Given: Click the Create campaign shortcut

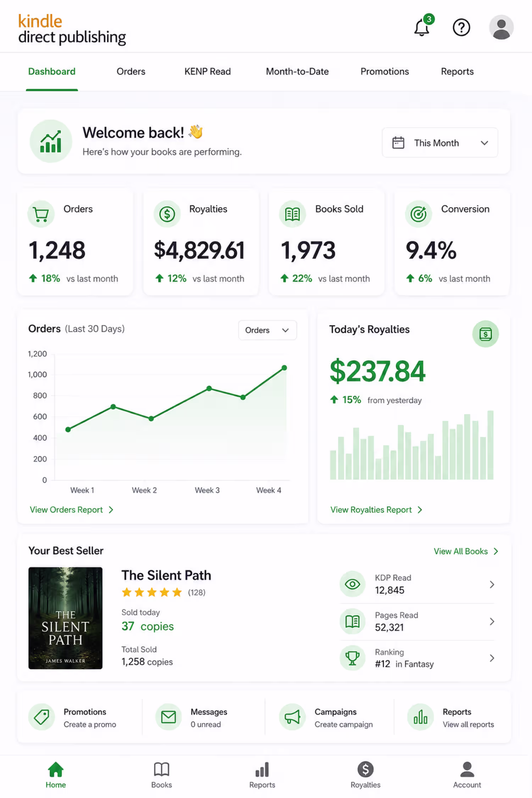Looking at the screenshot, I should (x=344, y=724).
